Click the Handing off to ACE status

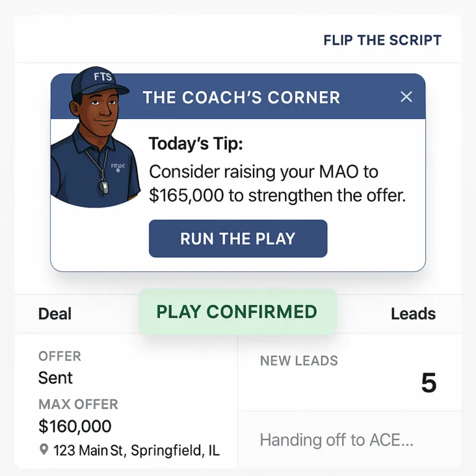(336, 440)
